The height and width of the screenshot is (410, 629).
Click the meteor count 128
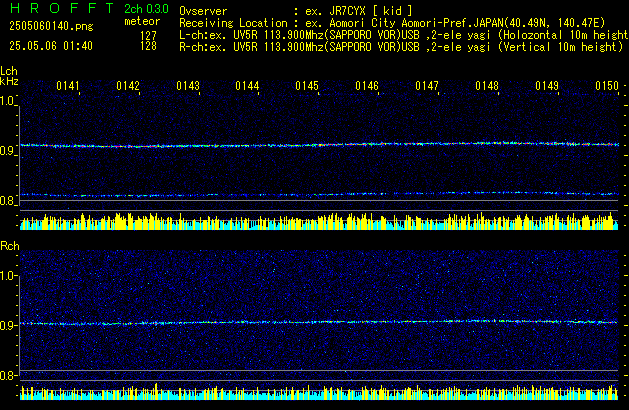coord(148,46)
